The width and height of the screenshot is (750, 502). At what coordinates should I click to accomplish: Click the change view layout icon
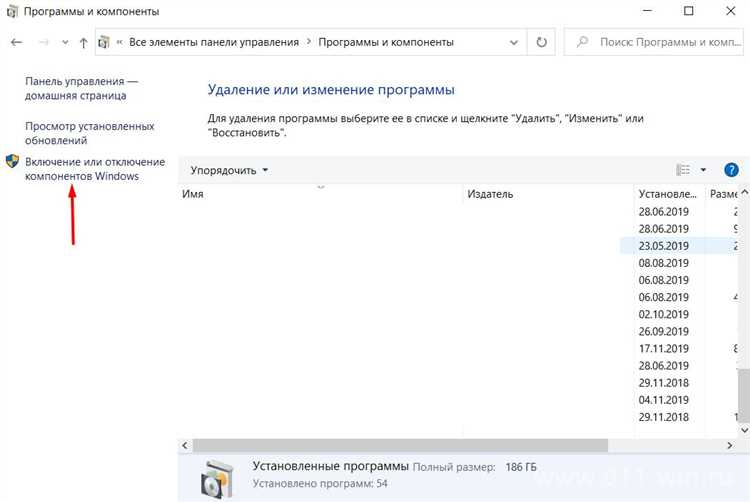tap(683, 170)
